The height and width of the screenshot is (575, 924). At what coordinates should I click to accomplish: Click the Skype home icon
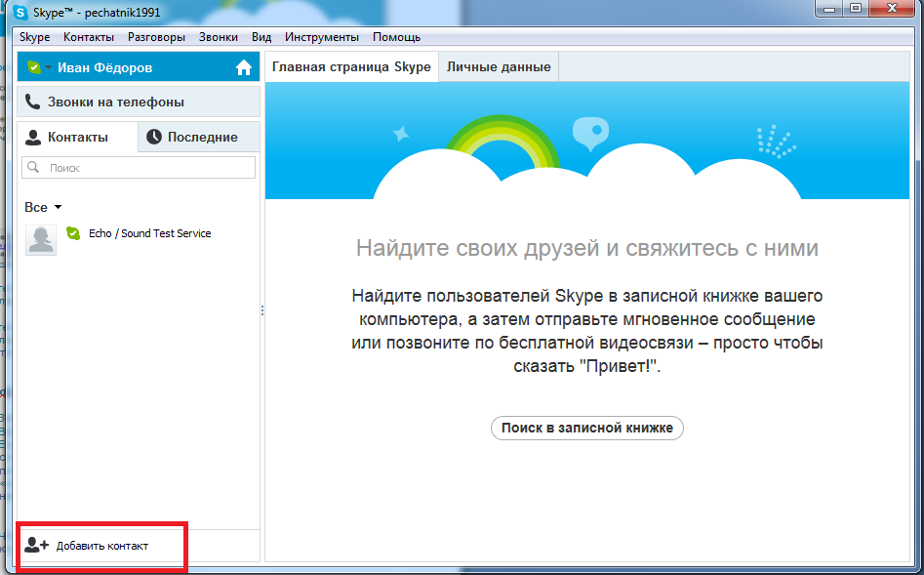pos(243,67)
